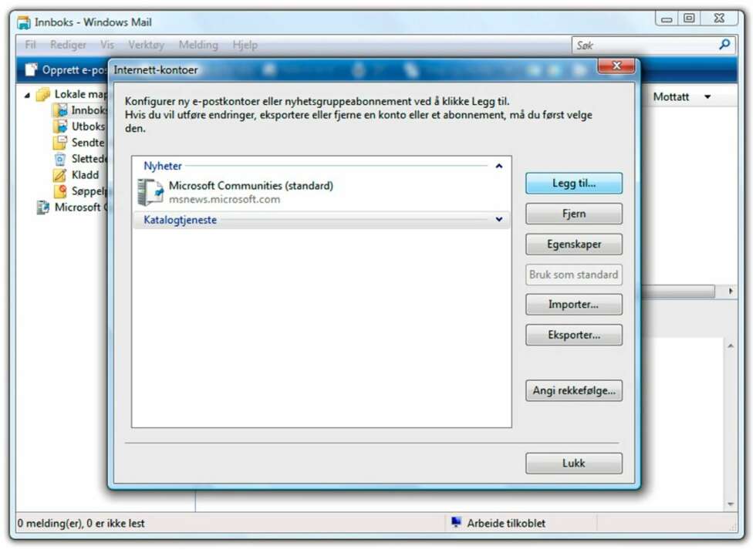
Task: Click the search magnifier icon
Action: pyautogui.click(x=724, y=45)
